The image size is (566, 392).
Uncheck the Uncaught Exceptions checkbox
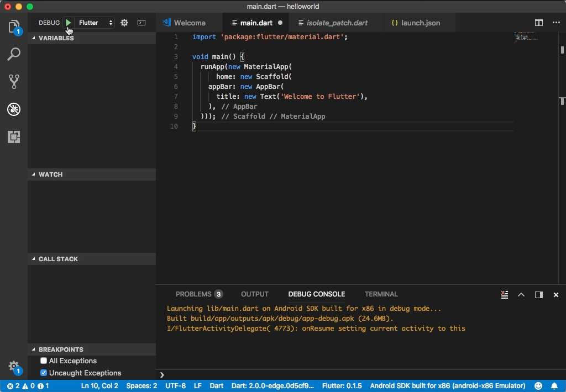coord(44,373)
